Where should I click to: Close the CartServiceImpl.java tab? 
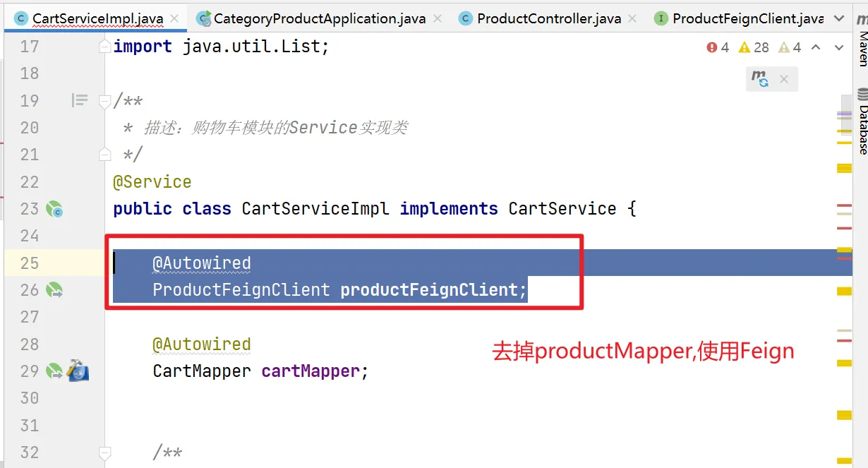(174, 18)
